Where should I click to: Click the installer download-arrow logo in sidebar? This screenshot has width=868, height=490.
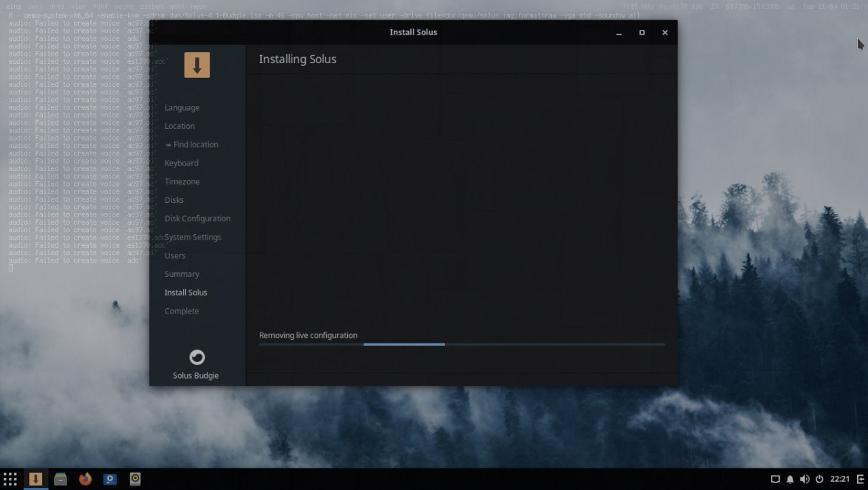click(197, 65)
